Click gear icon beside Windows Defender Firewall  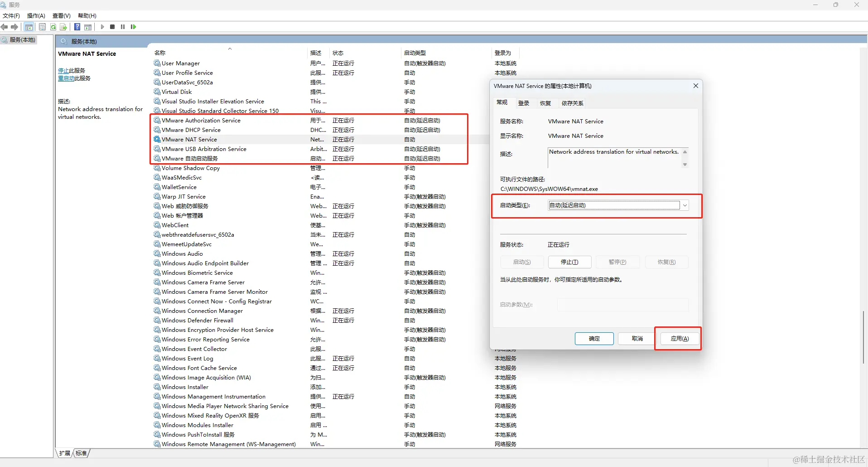[x=157, y=320]
